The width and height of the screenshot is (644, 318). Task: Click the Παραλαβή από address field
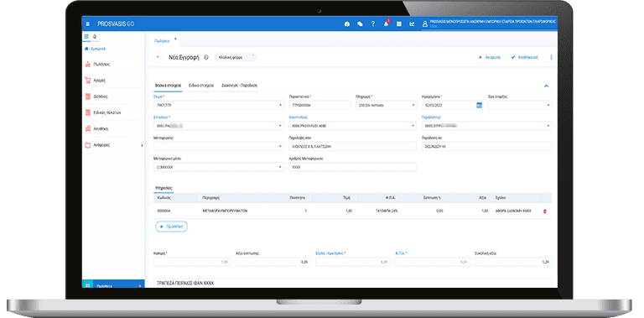353,146
